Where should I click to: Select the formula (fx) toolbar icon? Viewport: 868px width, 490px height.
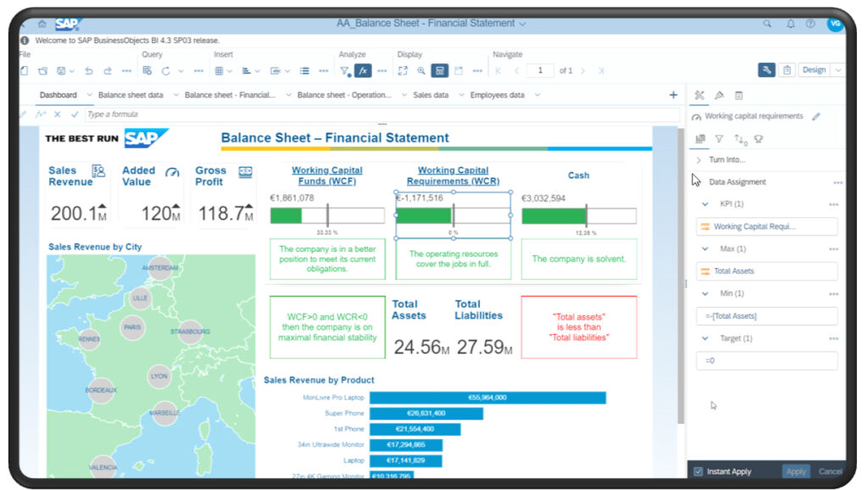pos(363,70)
